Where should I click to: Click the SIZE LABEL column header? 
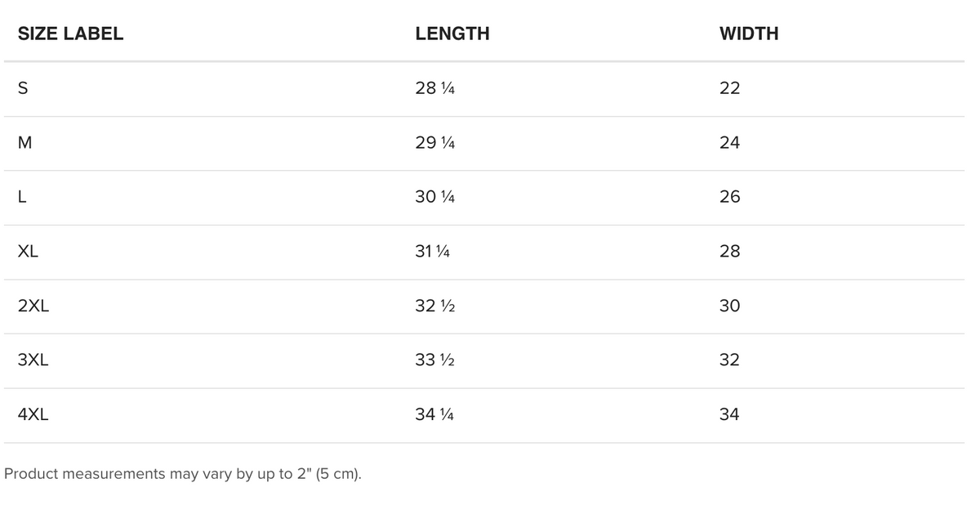[70, 34]
